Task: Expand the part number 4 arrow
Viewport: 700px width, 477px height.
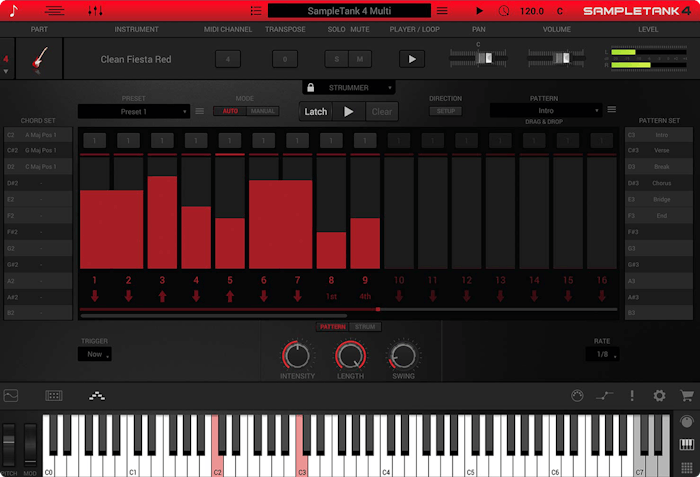Action: [x=6, y=71]
